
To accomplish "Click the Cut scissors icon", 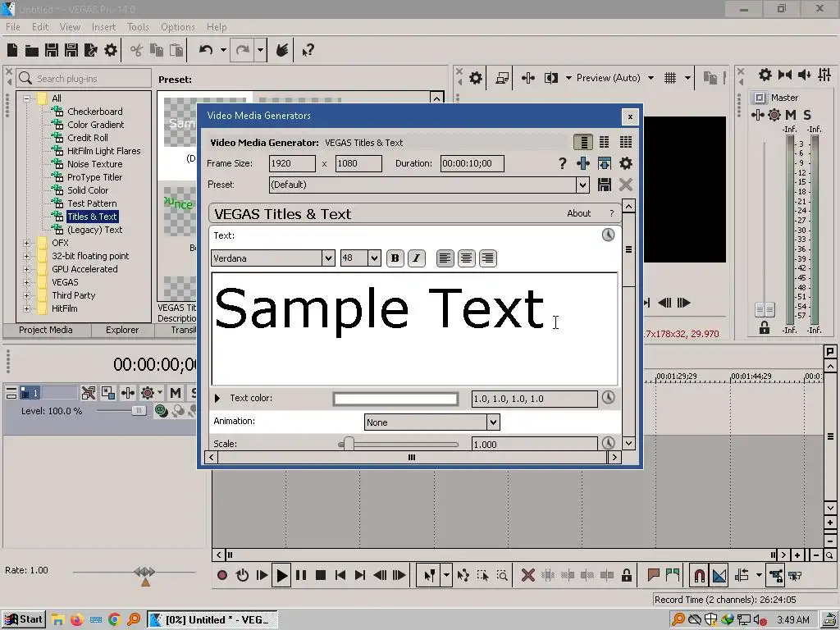I will click(136, 50).
